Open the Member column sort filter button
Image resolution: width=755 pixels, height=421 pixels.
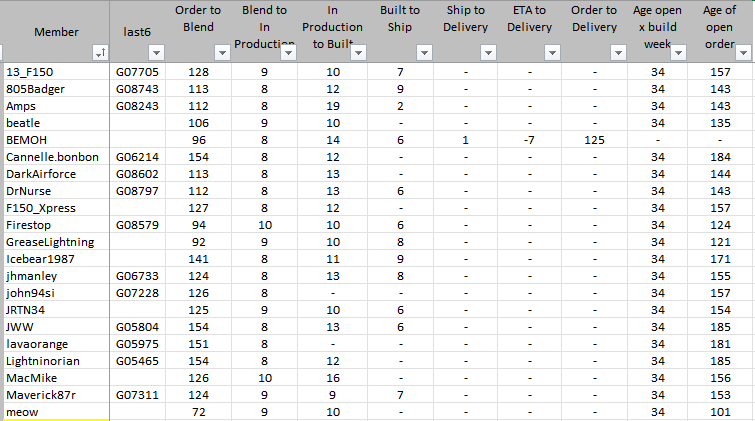(x=100, y=52)
